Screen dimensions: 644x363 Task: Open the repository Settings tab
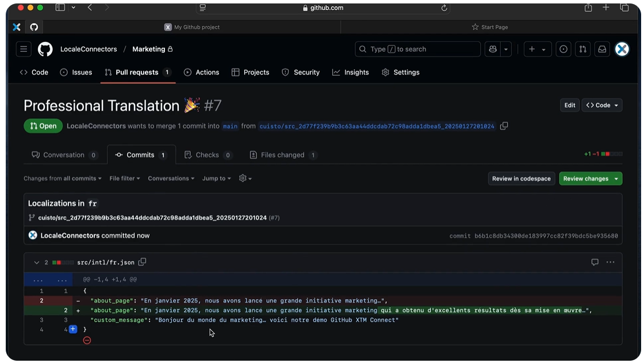[400, 72]
